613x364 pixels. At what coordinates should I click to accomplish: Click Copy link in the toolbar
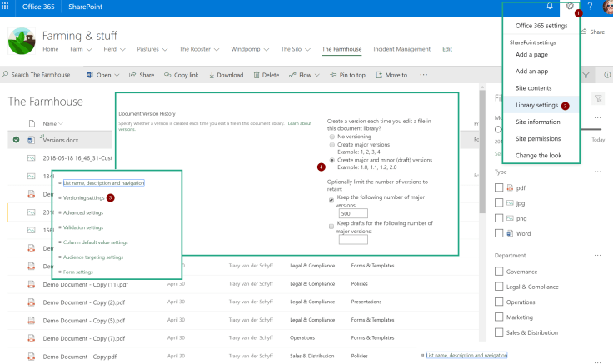[x=181, y=75]
